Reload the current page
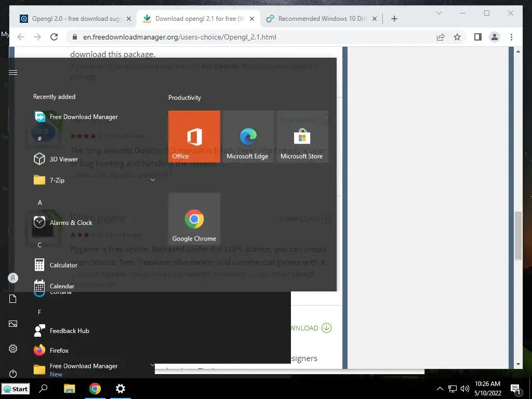 click(54, 37)
